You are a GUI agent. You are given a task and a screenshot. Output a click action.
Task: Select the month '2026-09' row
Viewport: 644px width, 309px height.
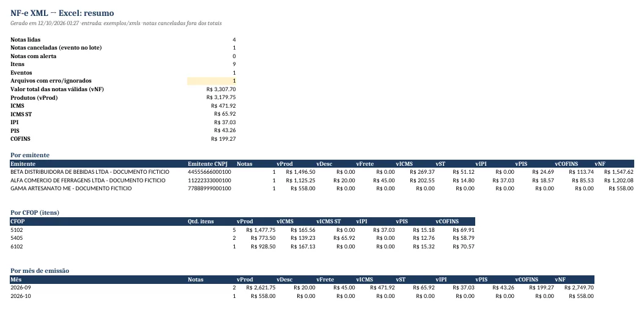(302, 288)
